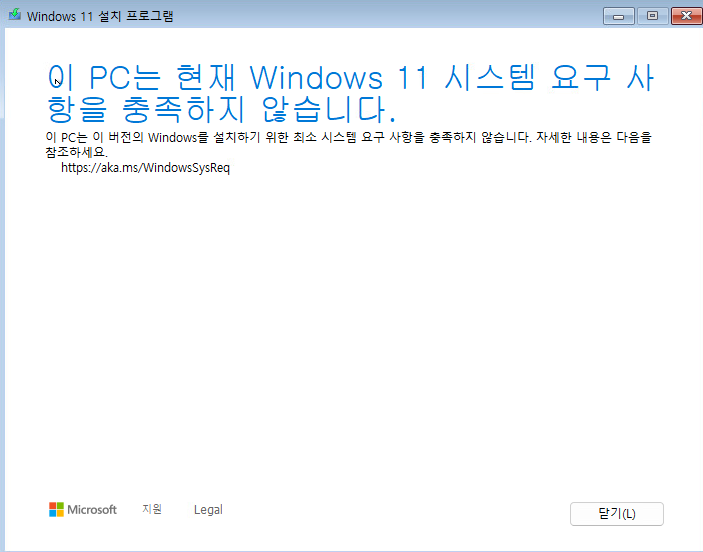Screen dimensions: 703x552
Task: Click the https://aka.ms/WindowsSysReq text
Action: (x=145, y=168)
